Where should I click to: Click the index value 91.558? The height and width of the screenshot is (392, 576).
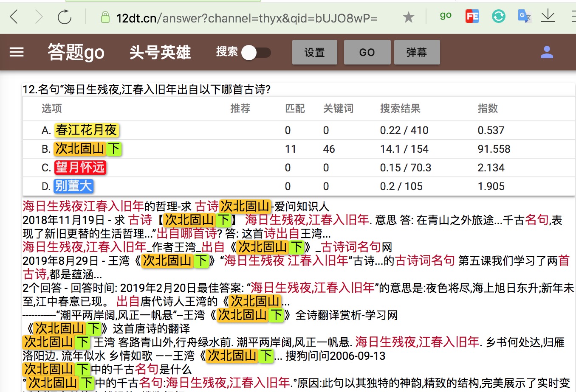[x=494, y=149]
